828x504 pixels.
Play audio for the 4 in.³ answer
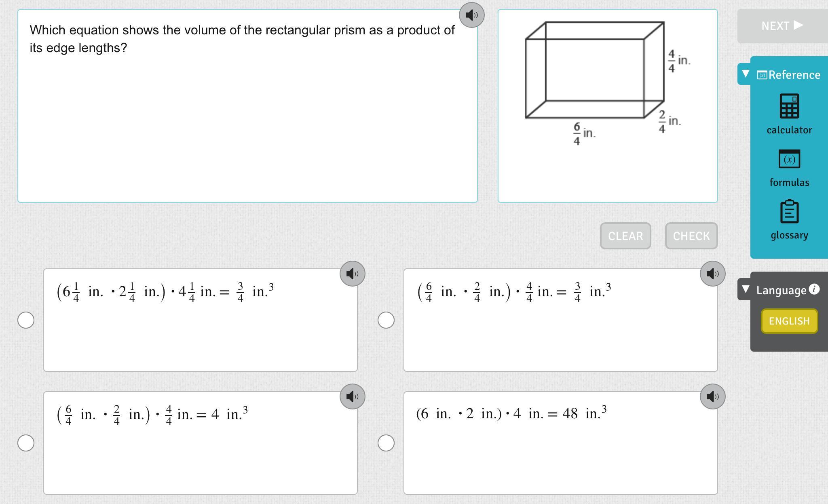tap(352, 397)
